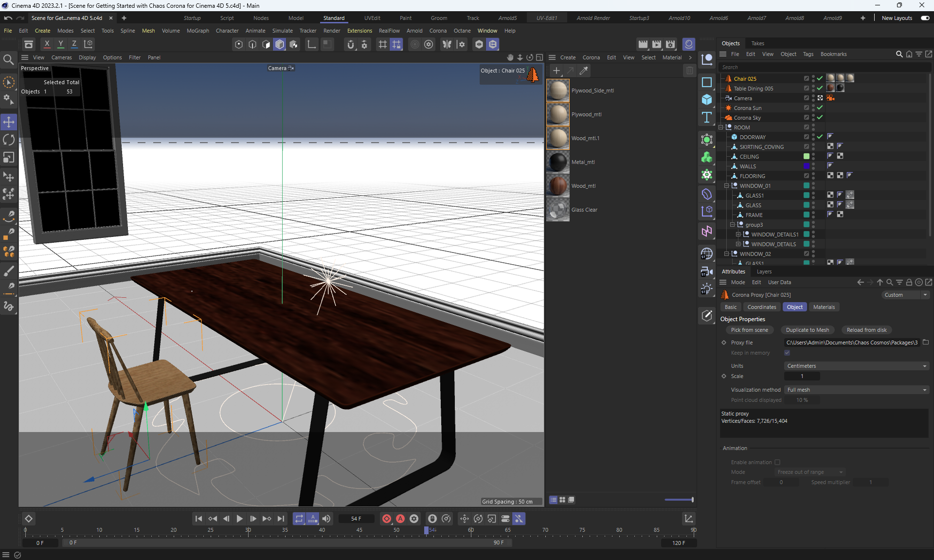The width and height of the screenshot is (934, 560).
Task: Click the Reload from disk button
Action: click(x=866, y=330)
